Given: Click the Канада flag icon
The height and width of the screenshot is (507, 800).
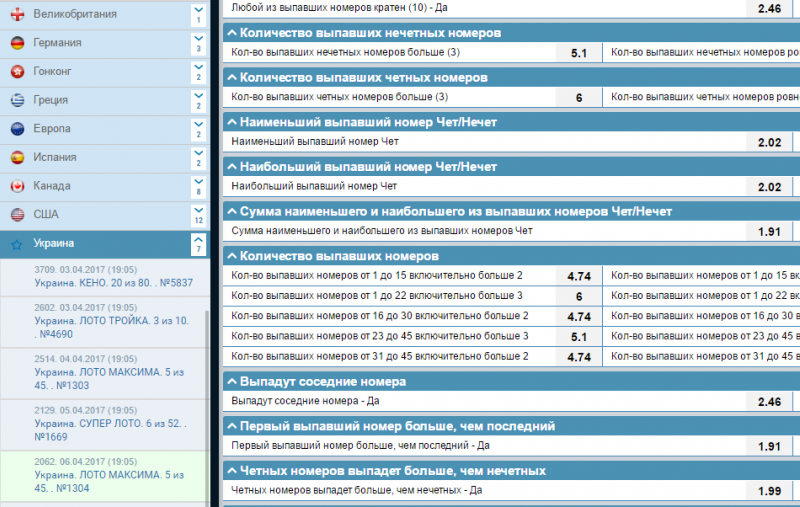Looking at the screenshot, I should click(17, 186).
